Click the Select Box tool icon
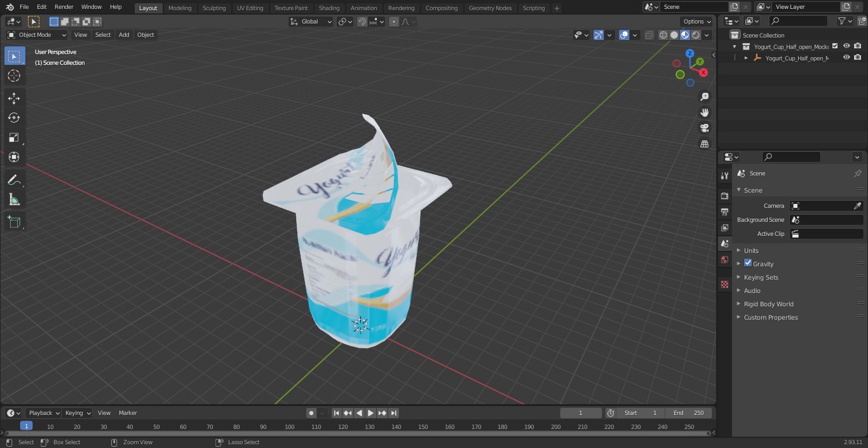This screenshot has height=448, width=868. click(14, 57)
